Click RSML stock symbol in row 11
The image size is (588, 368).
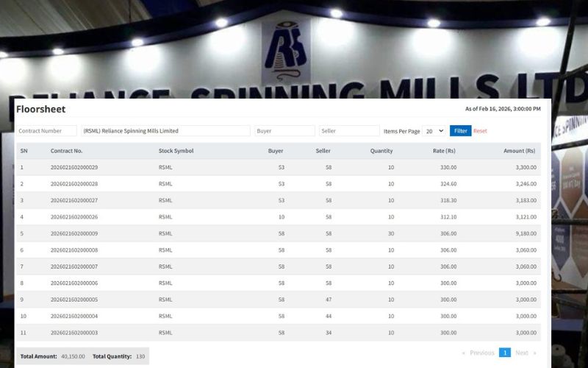tap(165, 333)
